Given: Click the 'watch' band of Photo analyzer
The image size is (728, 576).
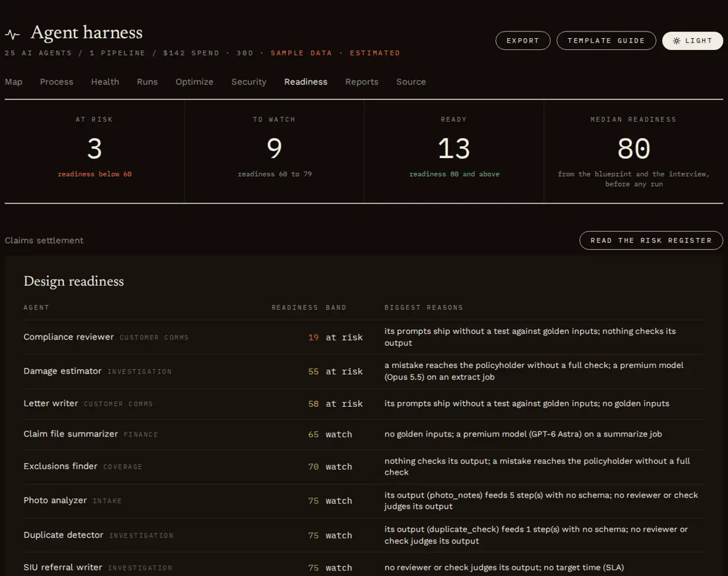Looking at the screenshot, I should 339,501.
